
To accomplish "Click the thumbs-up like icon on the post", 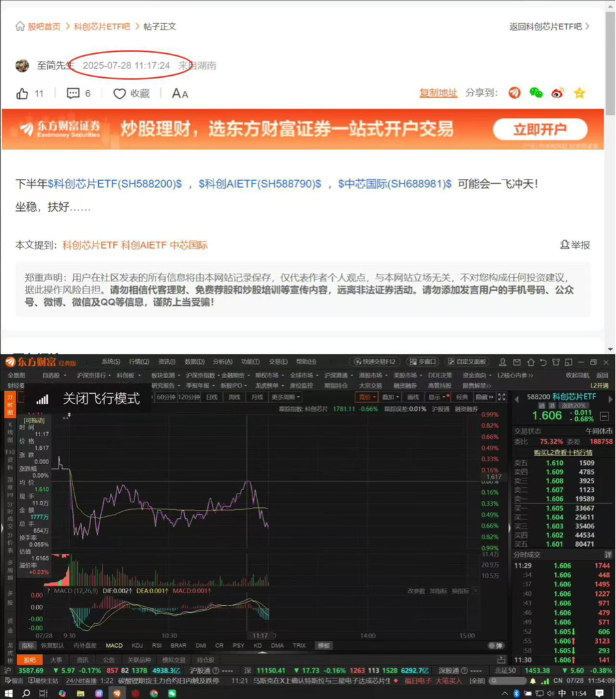I will click(x=23, y=94).
